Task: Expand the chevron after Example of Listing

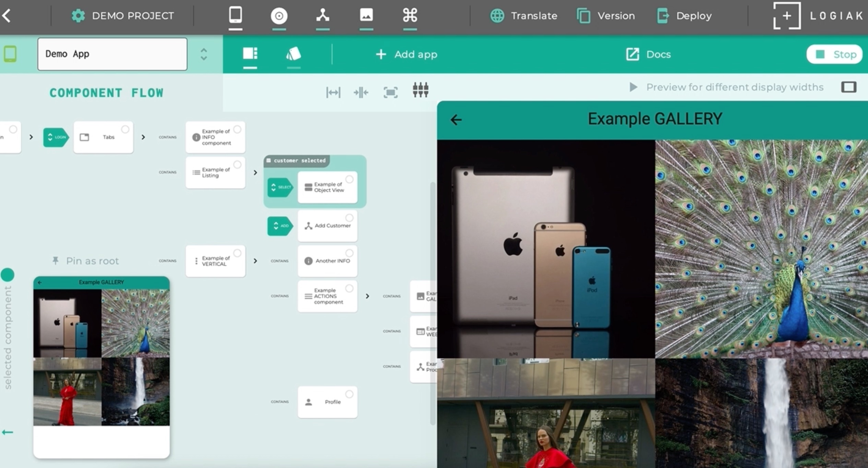Action: 255,173
